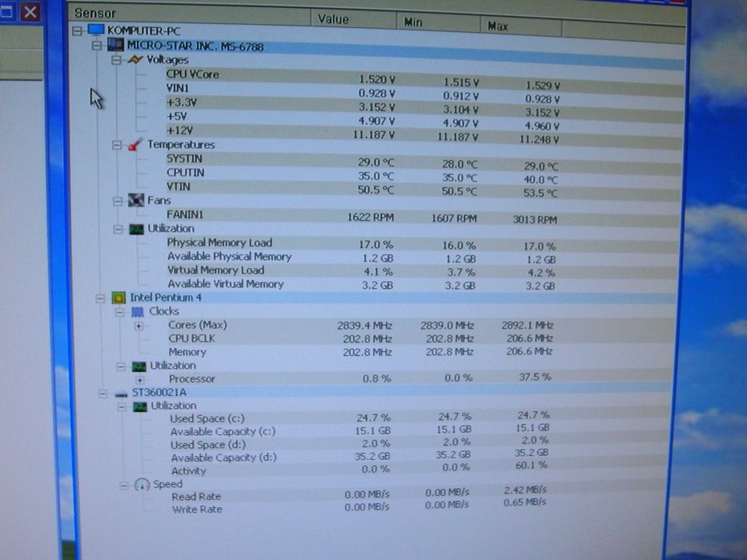The image size is (747, 560).
Task: Collapse the Intel Pentium 4 node
Action: click(x=100, y=298)
